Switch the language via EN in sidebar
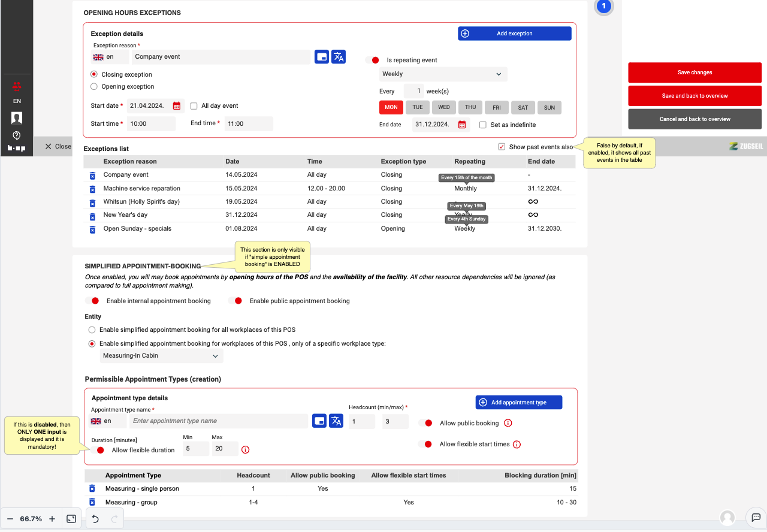The image size is (767, 532). [17, 101]
